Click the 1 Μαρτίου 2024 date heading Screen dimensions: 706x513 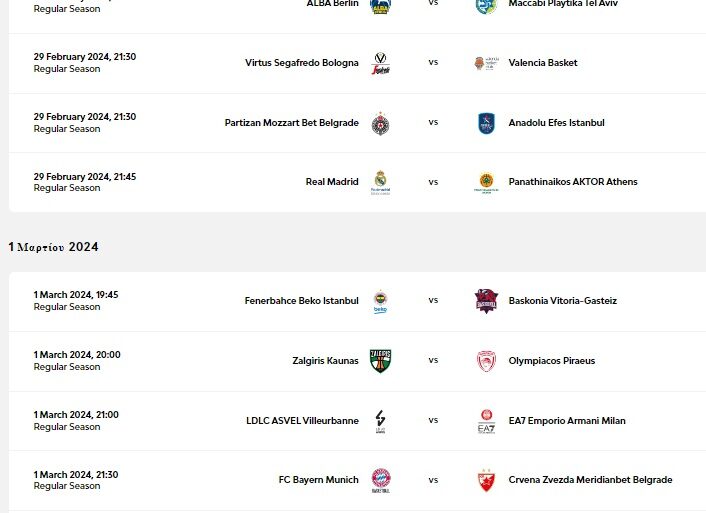54,247
